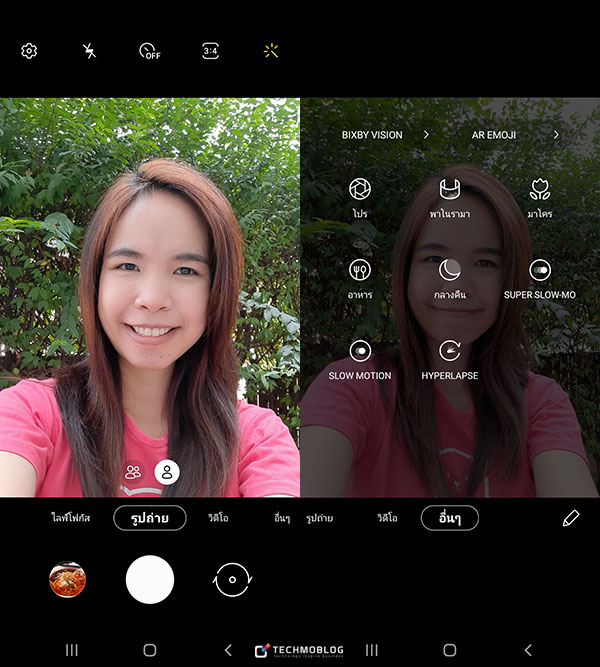Switch to รูปถ่าย mode on right screen

[x=320, y=518]
